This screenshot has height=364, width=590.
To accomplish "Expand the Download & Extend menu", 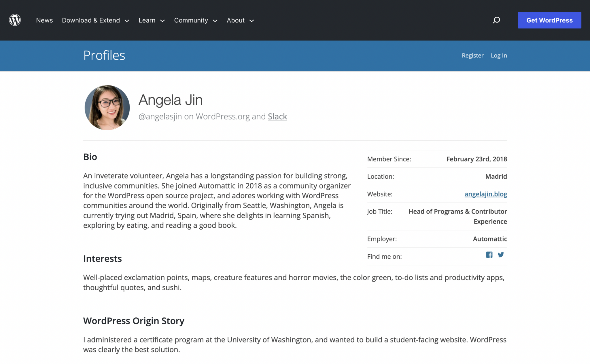I will tap(96, 20).
